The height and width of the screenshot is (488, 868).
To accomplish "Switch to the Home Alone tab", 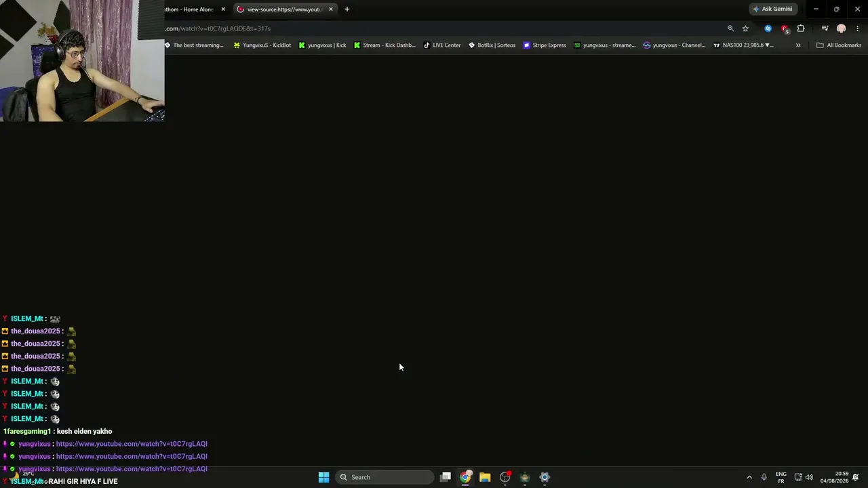I will 190,9.
